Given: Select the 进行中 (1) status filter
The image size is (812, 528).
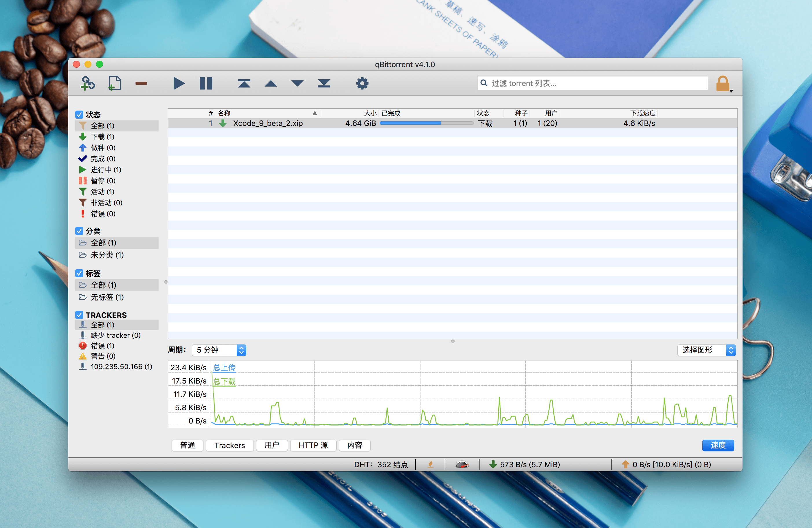Looking at the screenshot, I should tap(117, 169).
